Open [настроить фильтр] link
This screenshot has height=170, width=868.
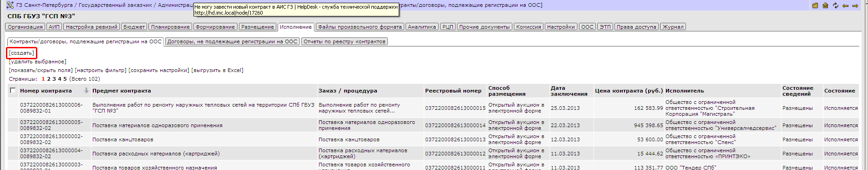tap(101, 70)
